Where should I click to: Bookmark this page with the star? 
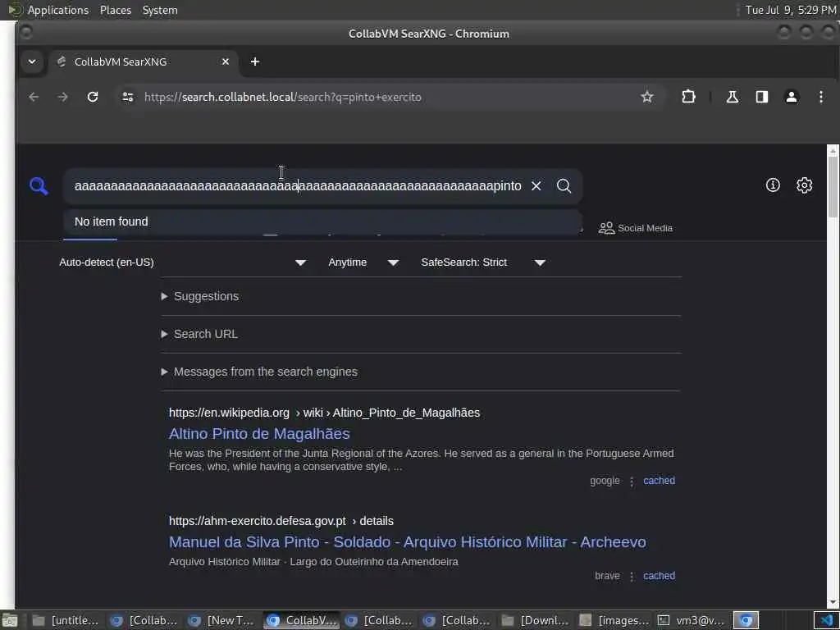[647, 97]
